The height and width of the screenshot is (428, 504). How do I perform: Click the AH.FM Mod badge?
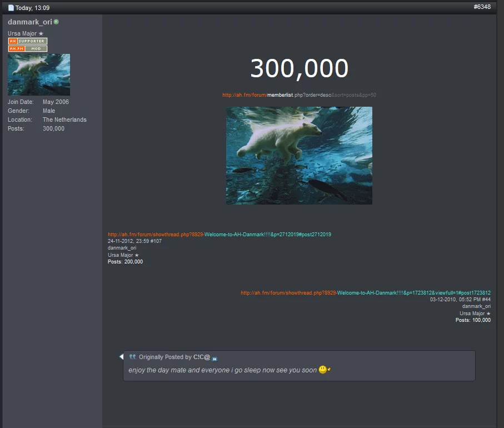28,49
